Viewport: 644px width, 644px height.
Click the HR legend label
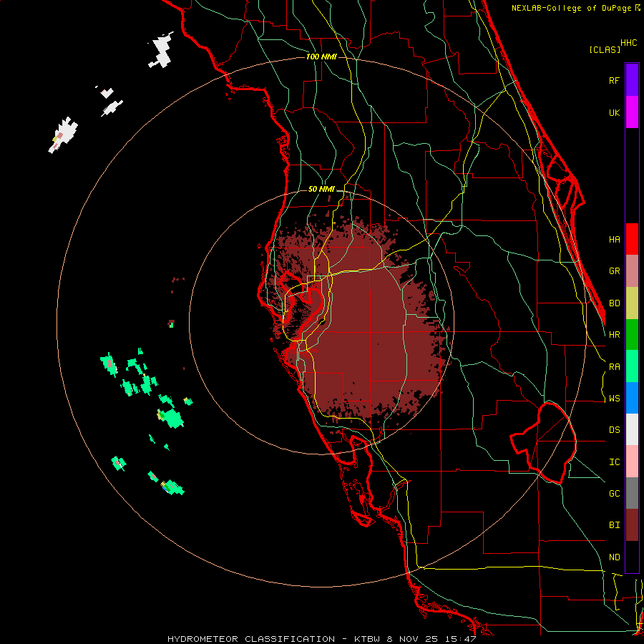[x=614, y=335]
